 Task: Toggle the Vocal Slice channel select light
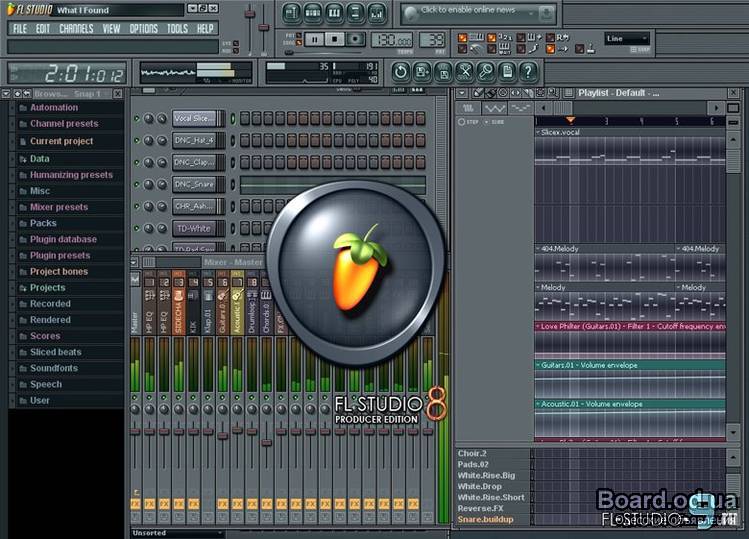point(233,119)
